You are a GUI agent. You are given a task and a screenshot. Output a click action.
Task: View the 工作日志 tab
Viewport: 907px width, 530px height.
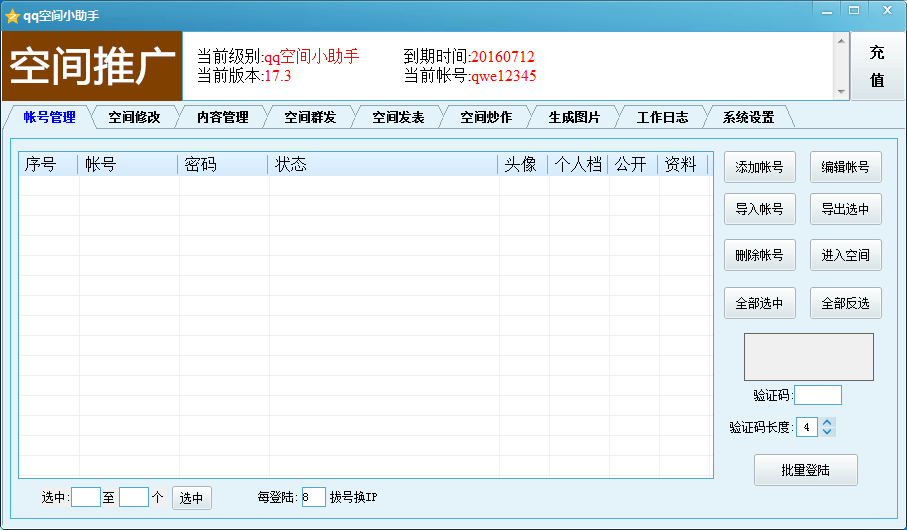(x=663, y=117)
